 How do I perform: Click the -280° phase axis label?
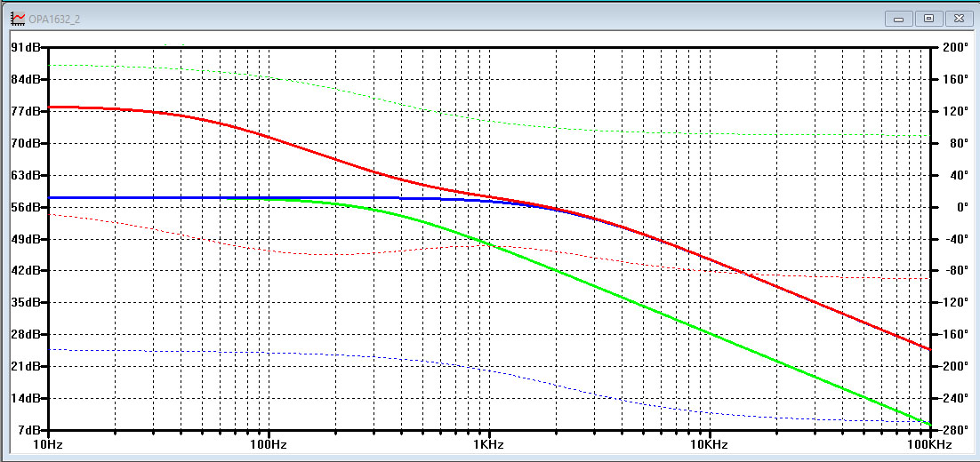pyautogui.click(x=953, y=429)
